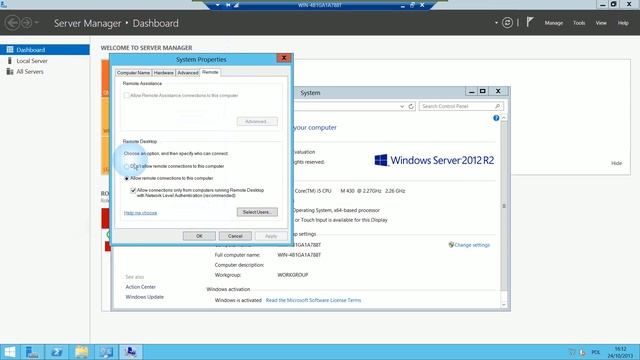Click Hide in the welcome panel

616,163
